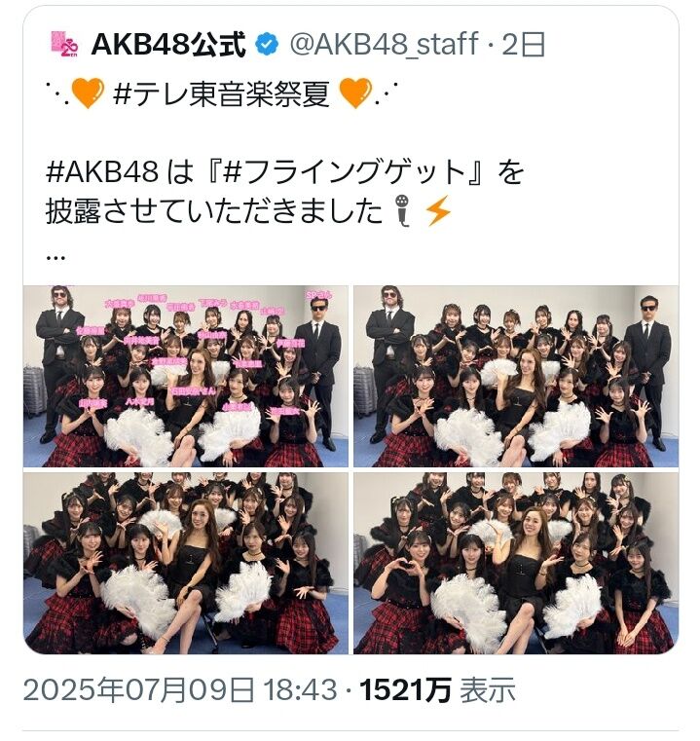This screenshot has width=700, height=741.
Task: Click the blue verified badge icon
Action: pyautogui.click(x=267, y=45)
